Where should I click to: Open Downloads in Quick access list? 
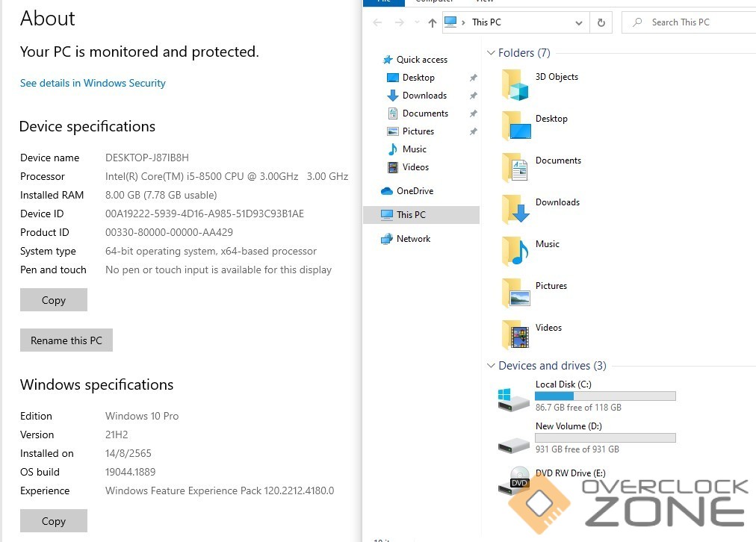click(x=424, y=96)
